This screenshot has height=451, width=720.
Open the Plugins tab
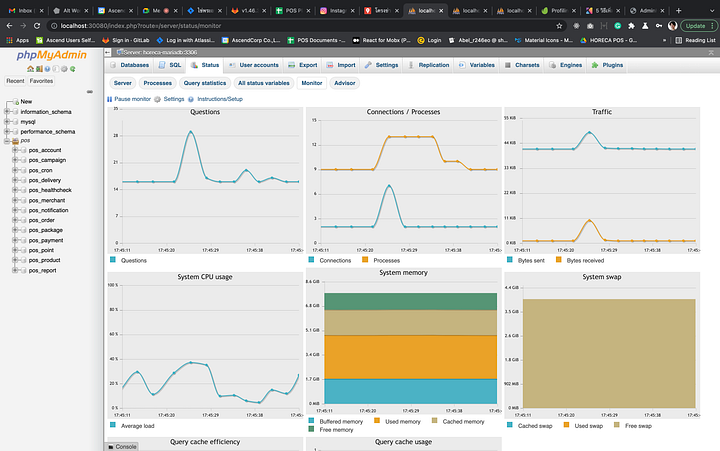(x=607, y=65)
